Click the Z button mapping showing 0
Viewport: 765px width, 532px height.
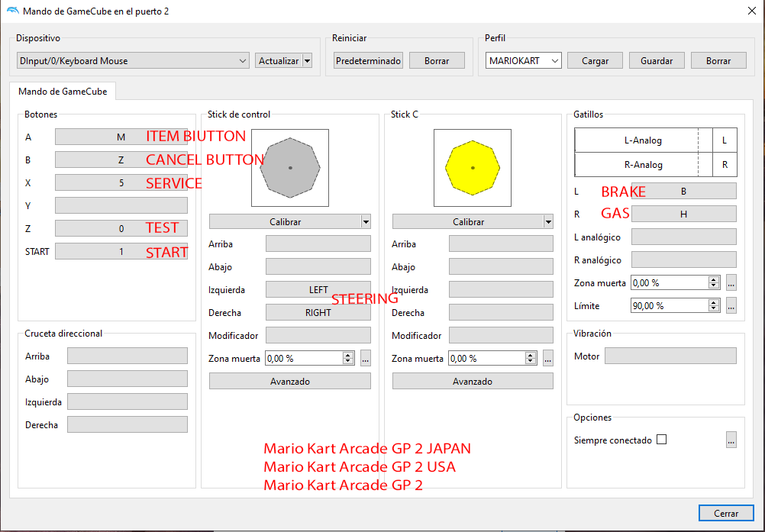click(121, 228)
